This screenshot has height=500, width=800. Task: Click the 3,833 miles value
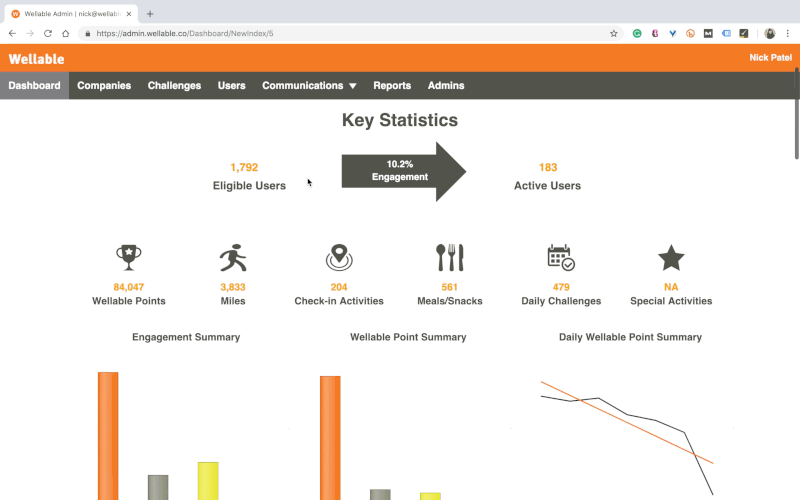point(233,287)
